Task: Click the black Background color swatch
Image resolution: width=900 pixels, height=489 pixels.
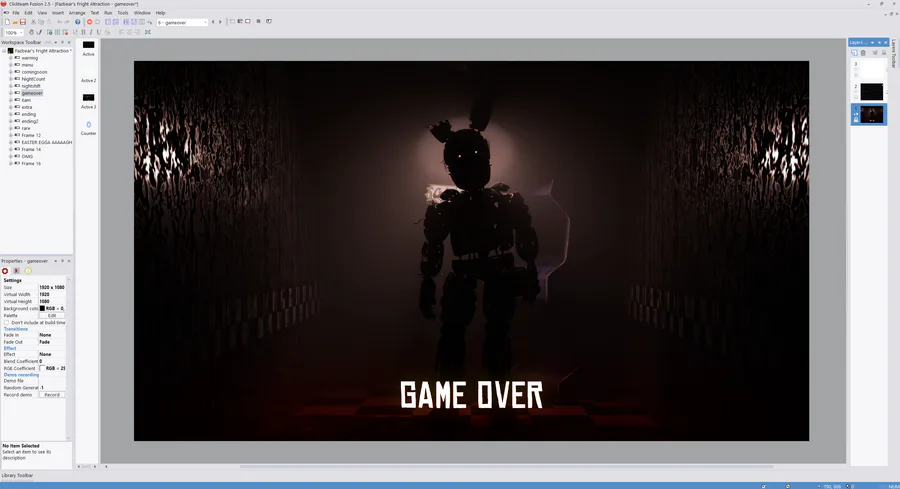Action: tap(42, 308)
